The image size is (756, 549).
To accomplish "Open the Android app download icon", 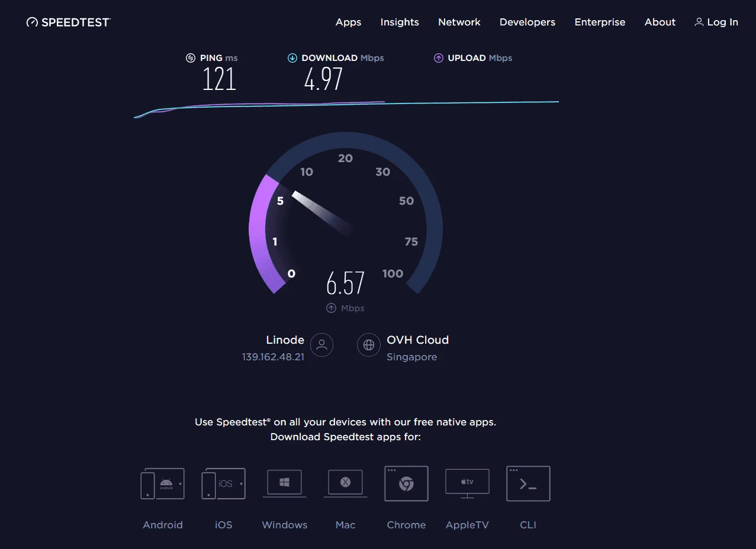I will click(x=163, y=484).
